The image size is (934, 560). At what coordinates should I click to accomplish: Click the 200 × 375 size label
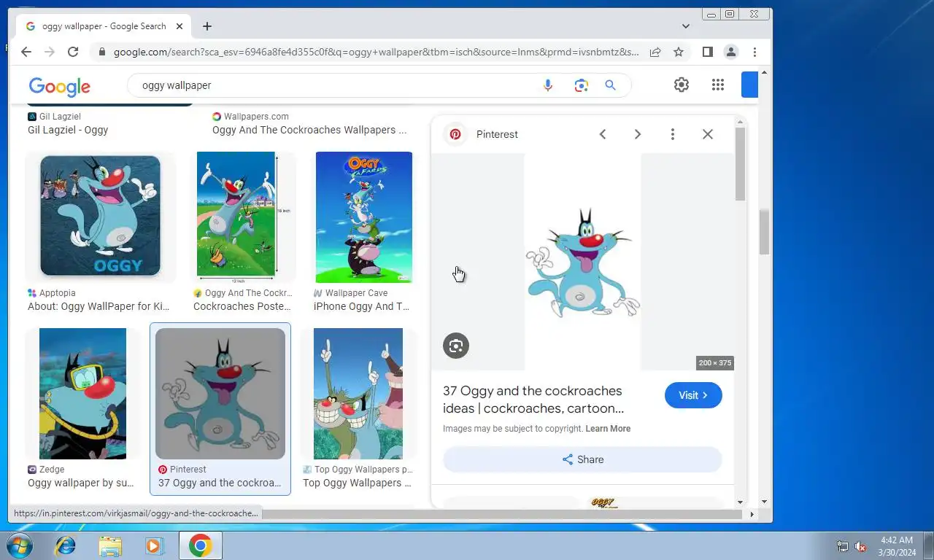tap(714, 363)
